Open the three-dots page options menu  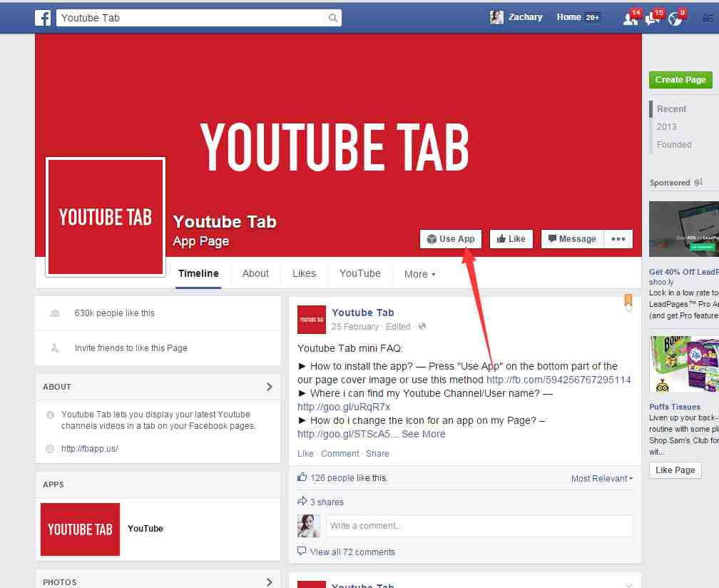(618, 239)
